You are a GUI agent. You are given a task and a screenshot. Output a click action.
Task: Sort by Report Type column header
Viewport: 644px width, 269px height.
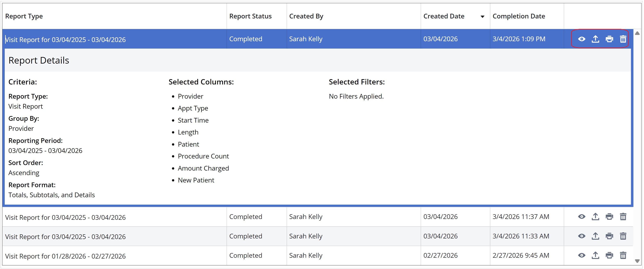[x=24, y=16]
